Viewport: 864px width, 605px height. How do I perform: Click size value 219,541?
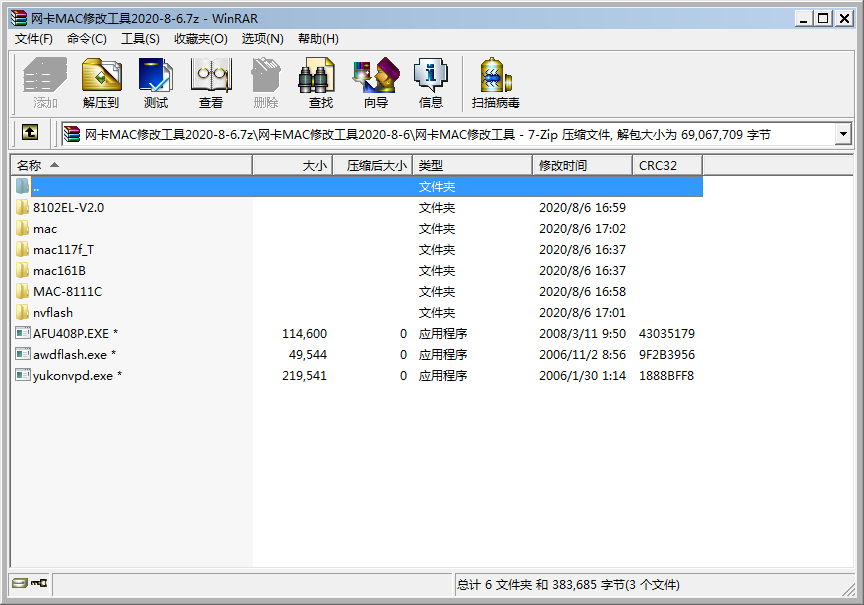pyautogui.click(x=304, y=375)
